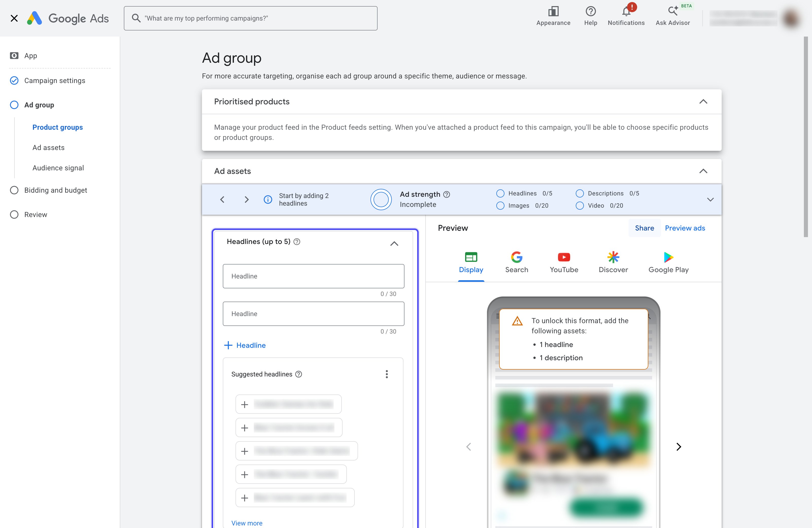Screen dimensions: 812x528
Task: Add the fourth suggested headline
Action: 291,474
